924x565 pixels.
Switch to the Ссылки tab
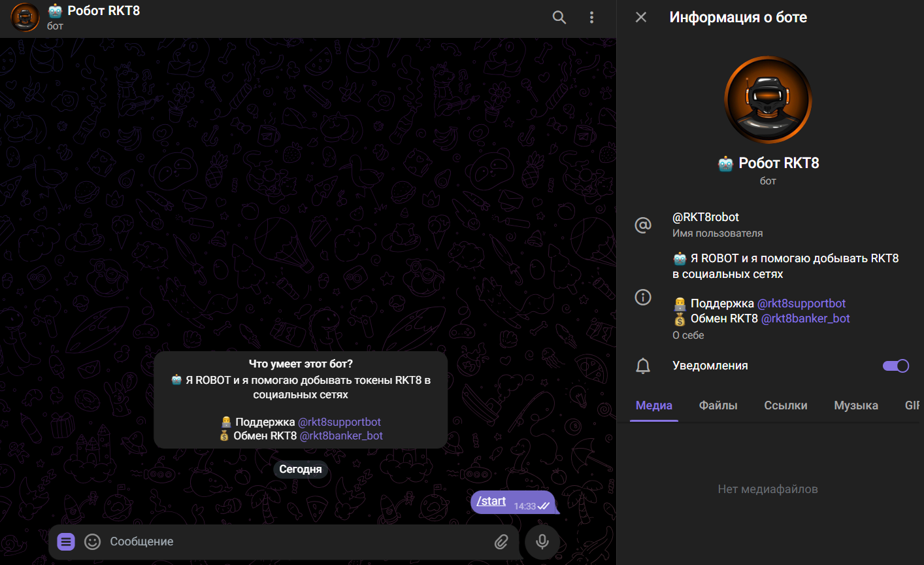point(785,405)
